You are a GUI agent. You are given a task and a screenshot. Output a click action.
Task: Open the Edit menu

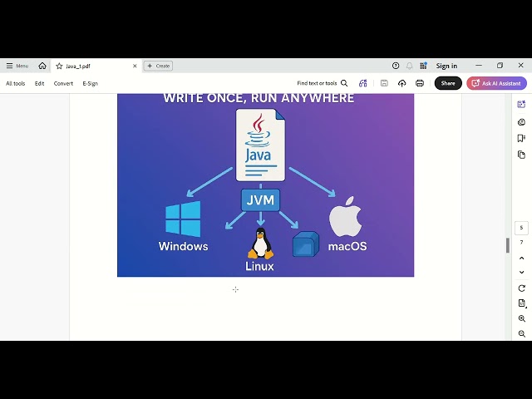[x=39, y=83]
